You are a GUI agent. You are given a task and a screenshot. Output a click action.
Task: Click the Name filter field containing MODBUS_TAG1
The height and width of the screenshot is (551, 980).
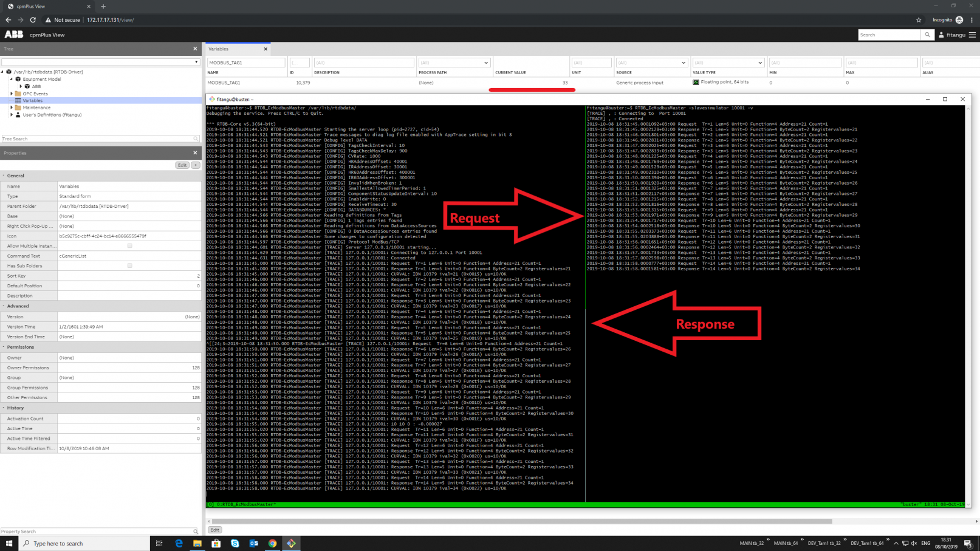coord(246,63)
